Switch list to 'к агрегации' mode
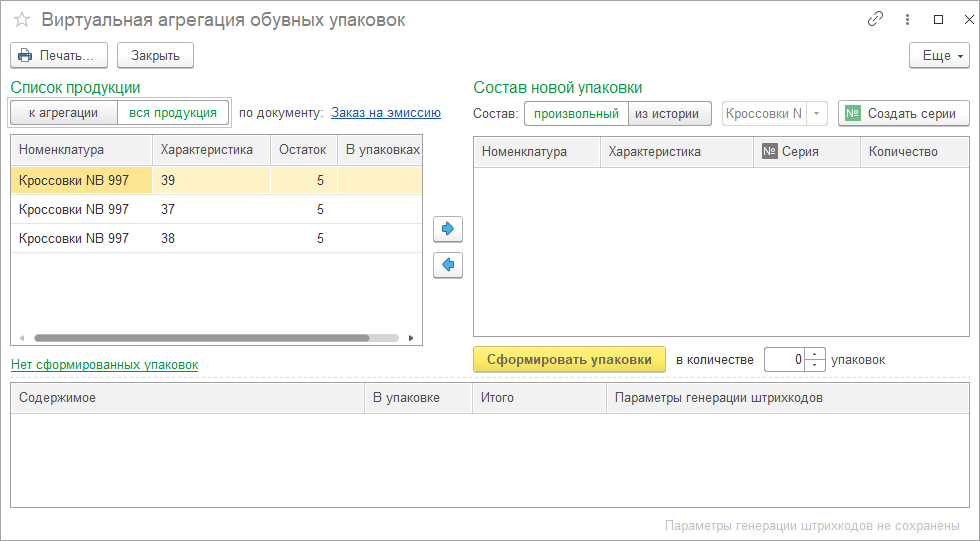This screenshot has height=541, width=980. [64, 113]
